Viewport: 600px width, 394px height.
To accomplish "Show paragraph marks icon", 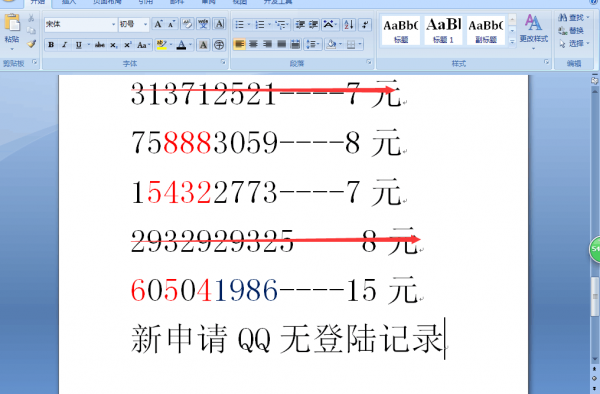I will pos(365,24).
